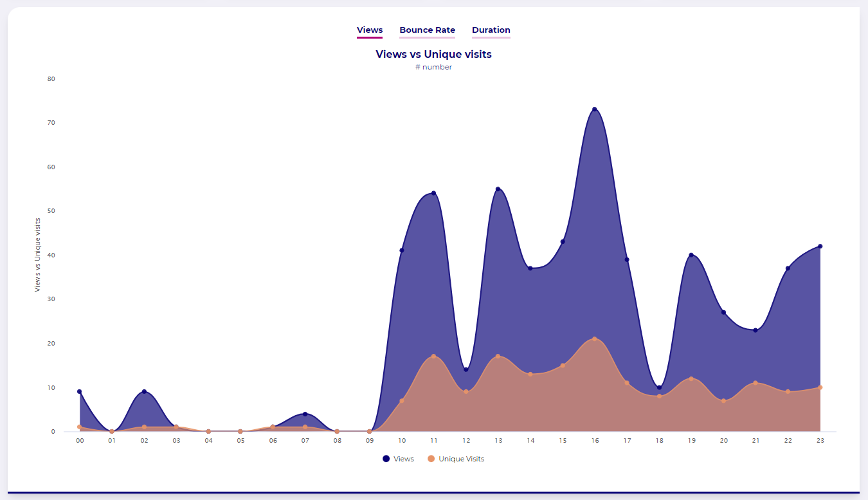The image size is (868, 500).
Task: Click Unique Visits point at hour 13
Action: (x=498, y=356)
